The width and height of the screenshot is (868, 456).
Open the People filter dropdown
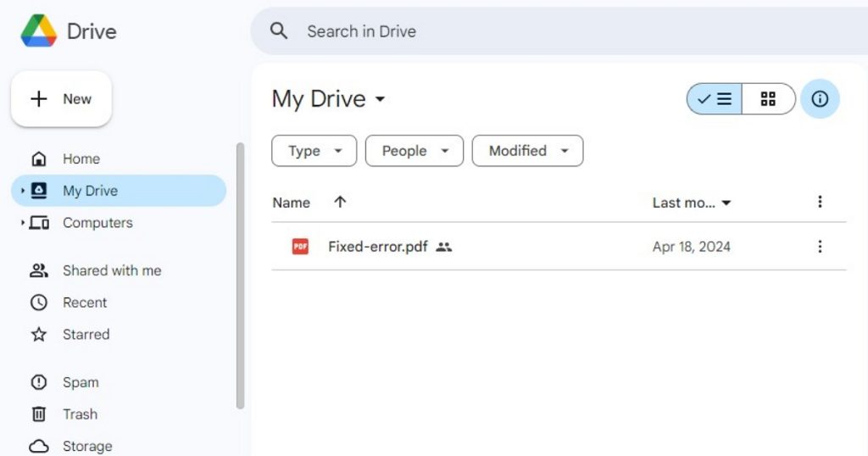414,151
